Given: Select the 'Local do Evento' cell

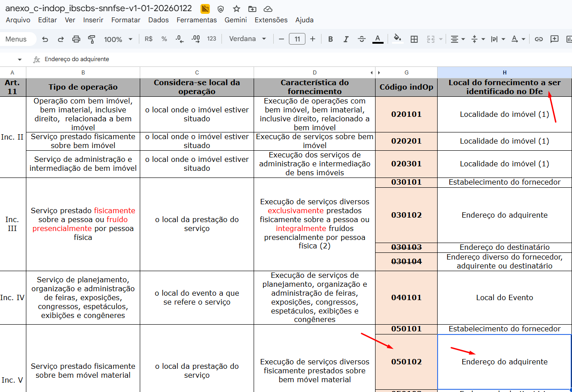Looking at the screenshot, I should 505,297.
